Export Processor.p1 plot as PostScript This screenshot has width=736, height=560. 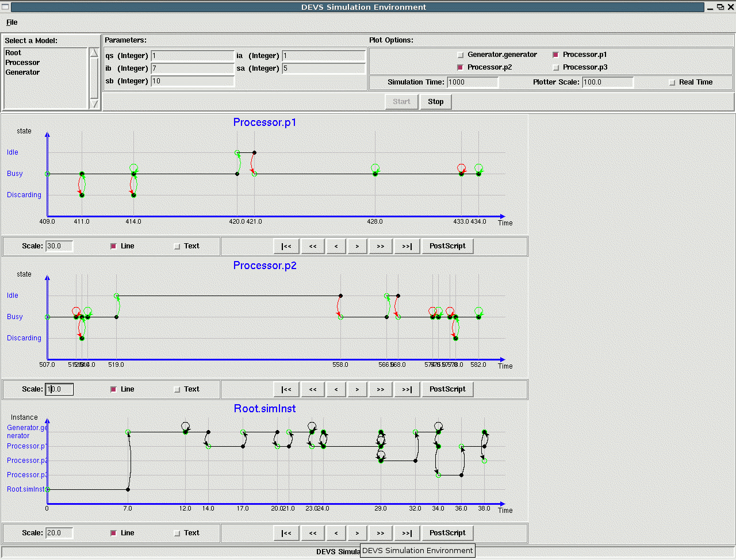pyautogui.click(x=447, y=246)
